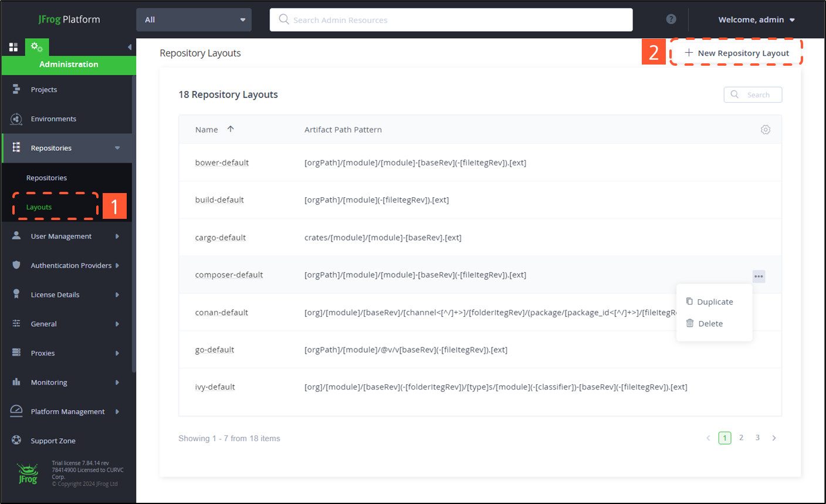
Task: Click the help question mark icon
Action: tap(671, 19)
